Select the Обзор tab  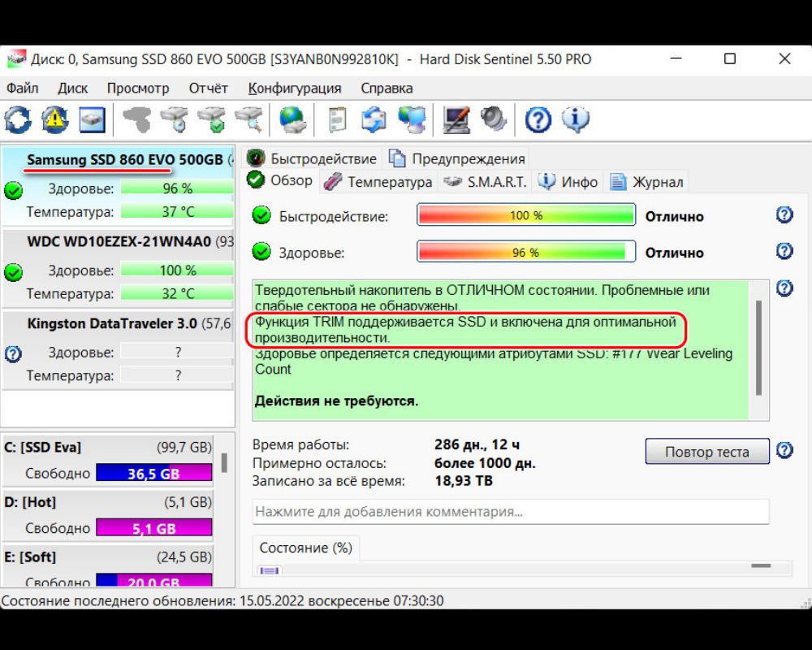point(279,180)
